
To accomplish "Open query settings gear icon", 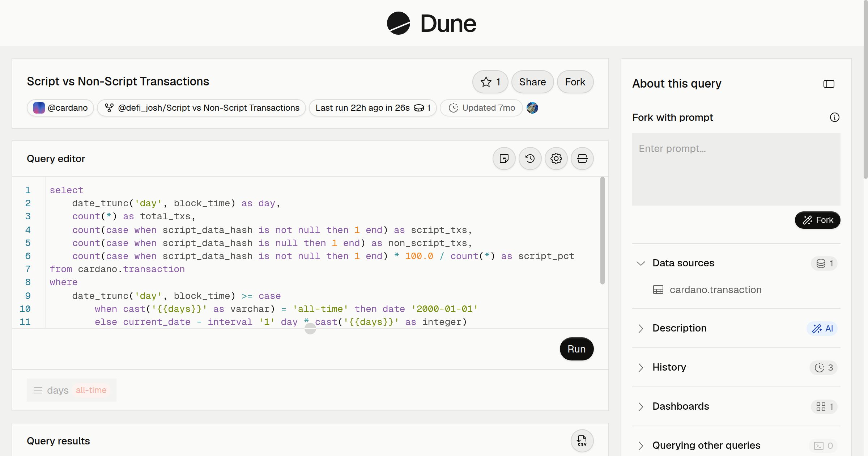I will 556,159.
